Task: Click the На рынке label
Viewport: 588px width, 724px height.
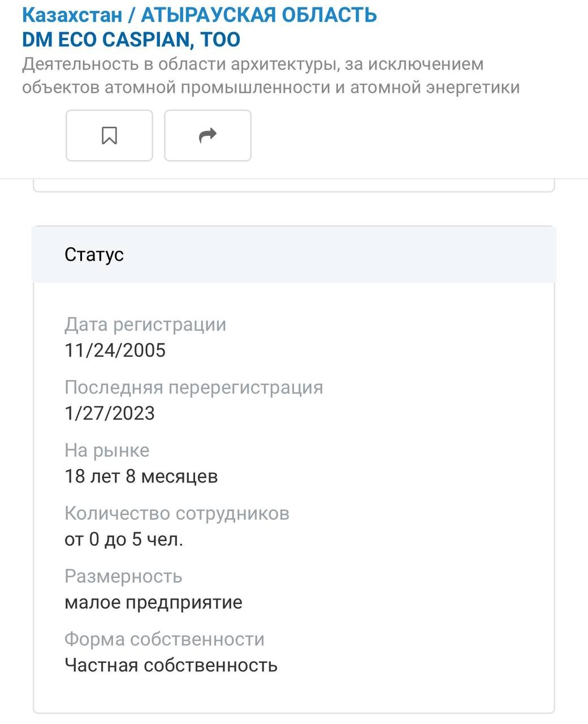Action: (x=107, y=450)
